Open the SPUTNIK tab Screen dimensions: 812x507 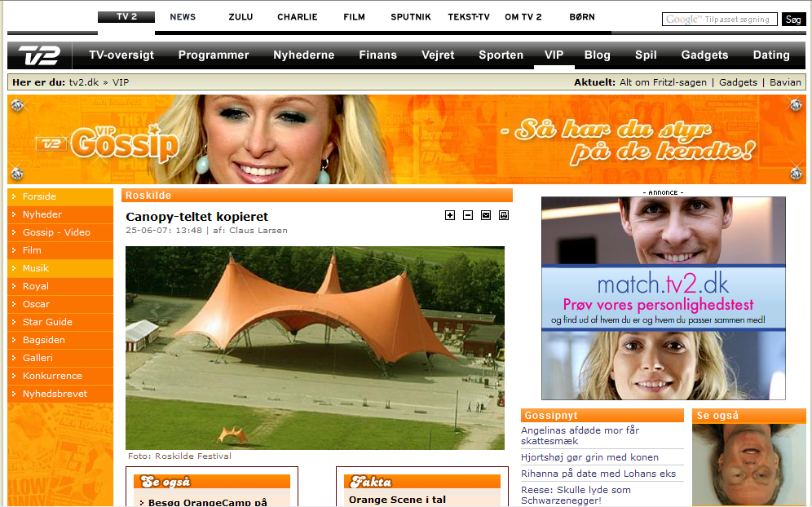click(x=411, y=17)
